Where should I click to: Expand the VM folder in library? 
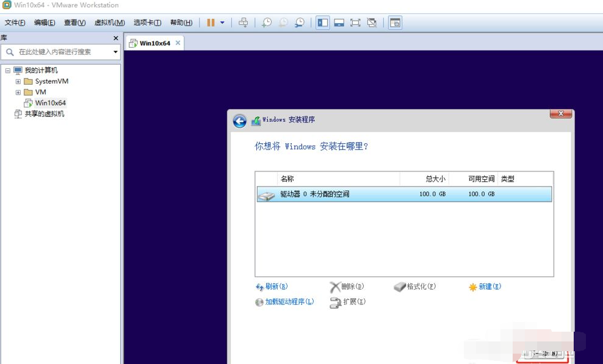pos(19,92)
